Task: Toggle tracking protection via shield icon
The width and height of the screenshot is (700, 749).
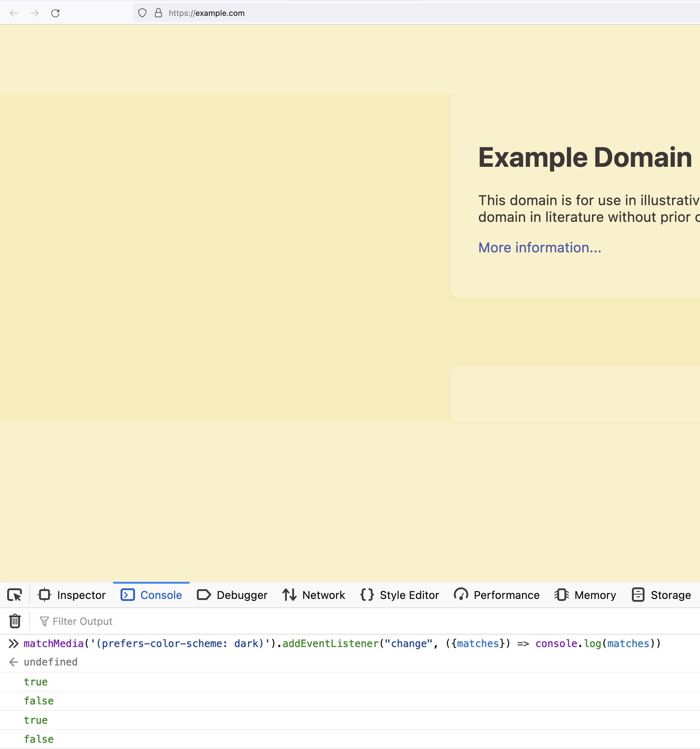Action: pos(142,13)
